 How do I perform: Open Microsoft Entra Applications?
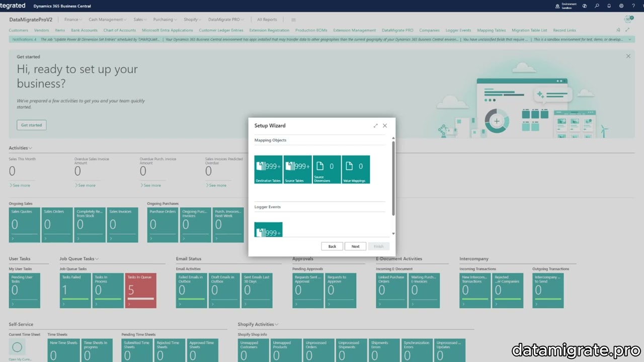coord(168,30)
